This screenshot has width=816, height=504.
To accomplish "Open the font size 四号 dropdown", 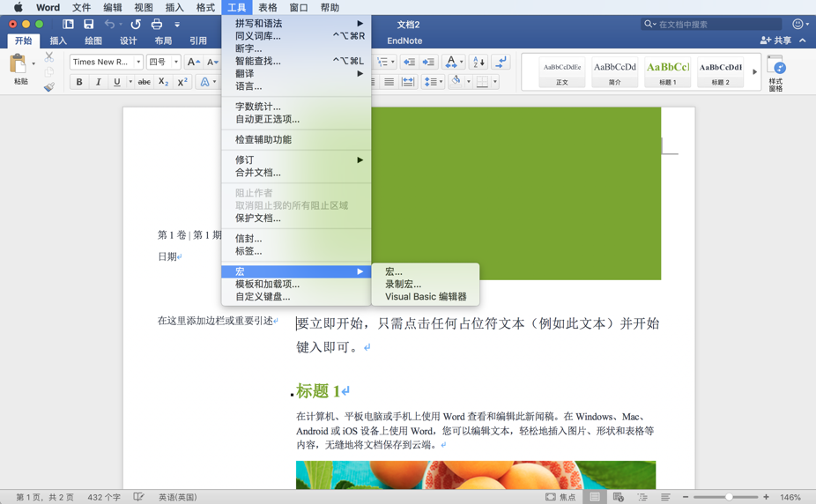I will (176, 62).
